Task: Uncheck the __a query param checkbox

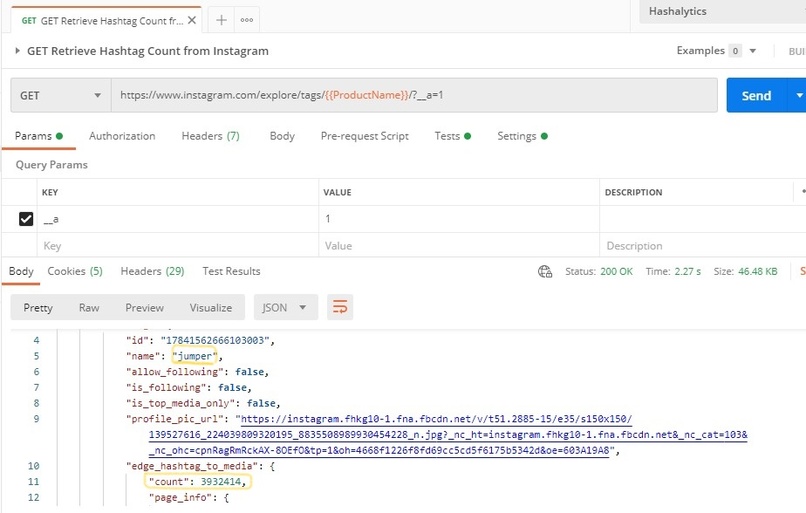Action: 26,219
